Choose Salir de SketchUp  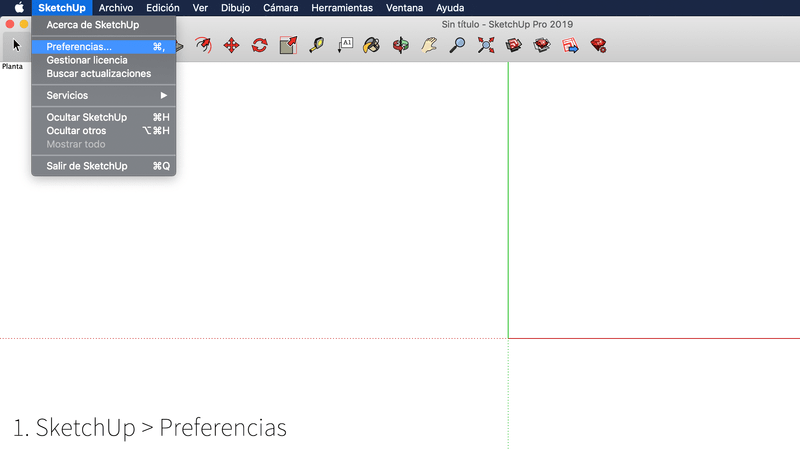click(104, 166)
